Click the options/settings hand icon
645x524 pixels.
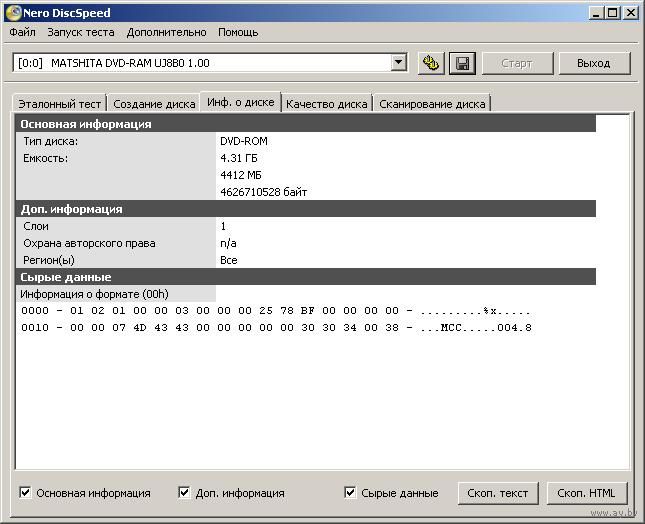coord(431,63)
